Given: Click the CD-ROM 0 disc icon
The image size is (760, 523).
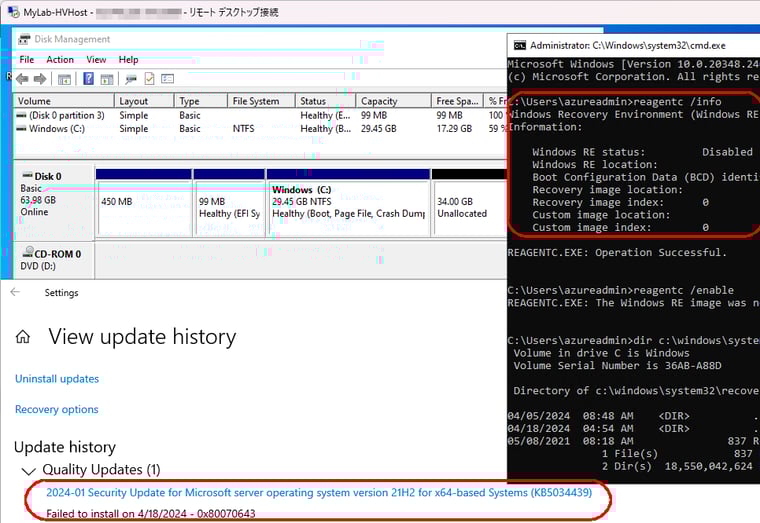Looking at the screenshot, I should [x=28, y=252].
